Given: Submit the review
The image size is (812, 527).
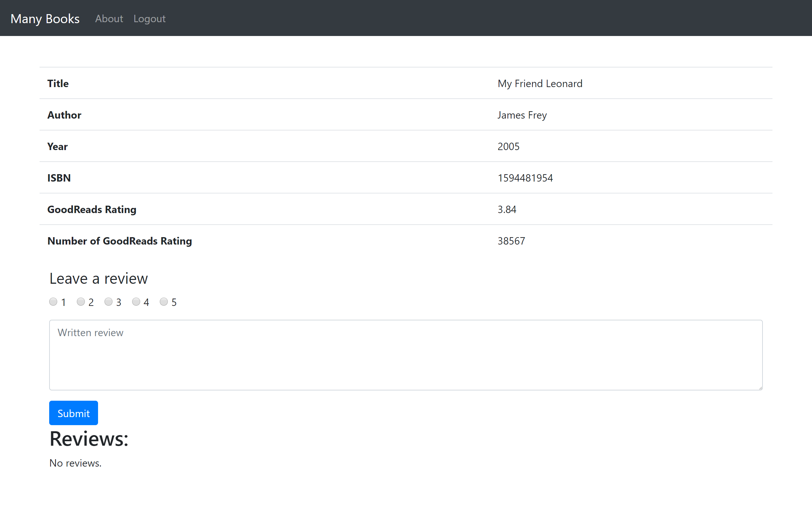Looking at the screenshot, I should (x=73, y=413).
